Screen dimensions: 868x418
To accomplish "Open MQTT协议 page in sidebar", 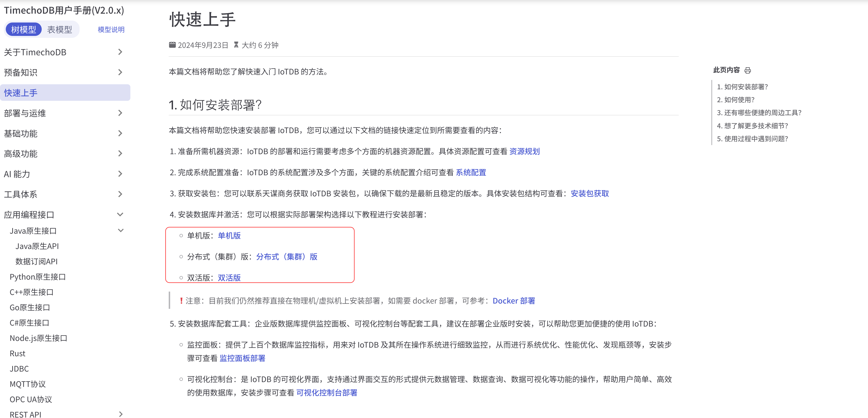I will pyautogui.click(x=28, y=384).
